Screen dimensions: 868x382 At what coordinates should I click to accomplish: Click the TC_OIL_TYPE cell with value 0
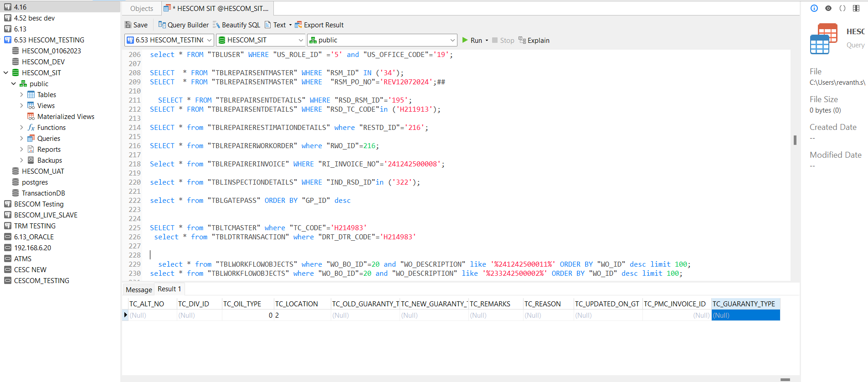[x=247, y=315]
